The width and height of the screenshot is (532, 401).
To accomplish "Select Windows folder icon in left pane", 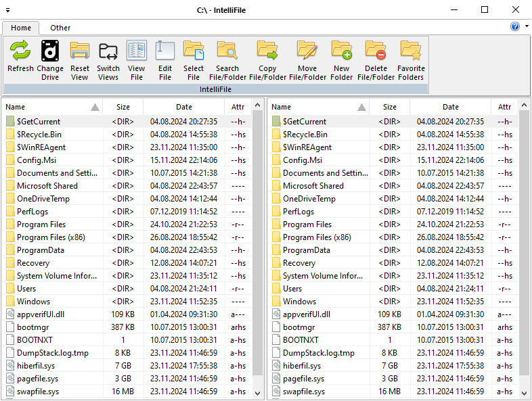I will click(x=10, y=302).
